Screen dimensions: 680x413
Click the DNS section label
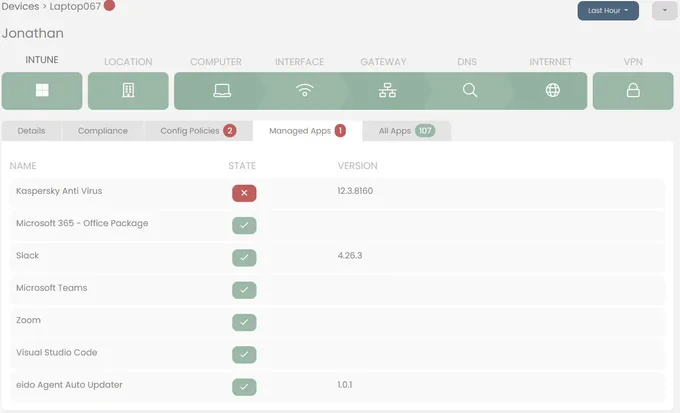467,62
